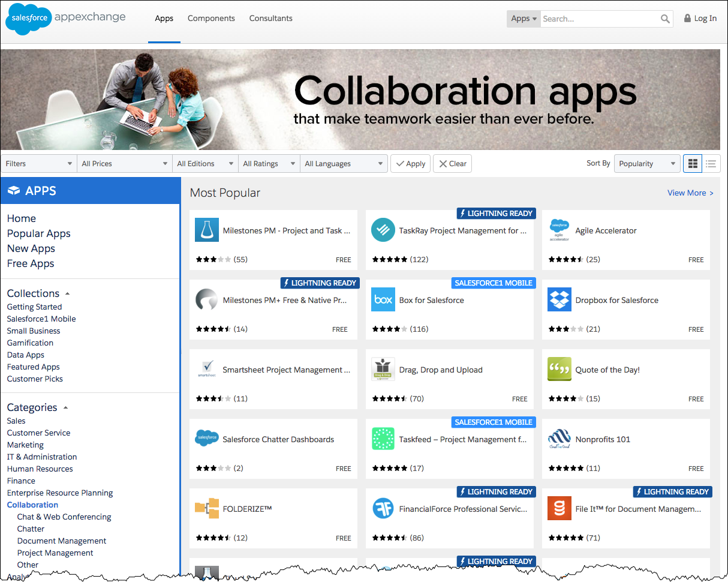Open Quote of the Day icon
This screenshot has height=582, width=728.
click(559, 370)
